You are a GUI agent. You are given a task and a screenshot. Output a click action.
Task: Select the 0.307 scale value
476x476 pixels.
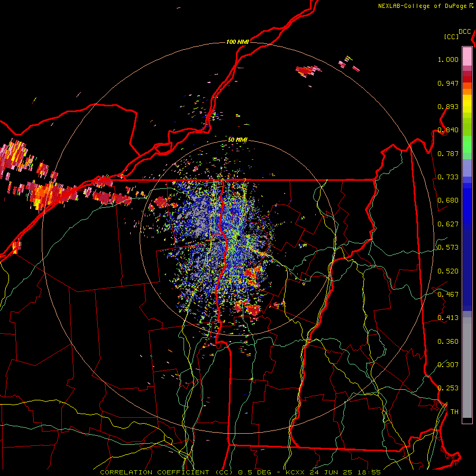pyautogui.click(x=448, y=365)
